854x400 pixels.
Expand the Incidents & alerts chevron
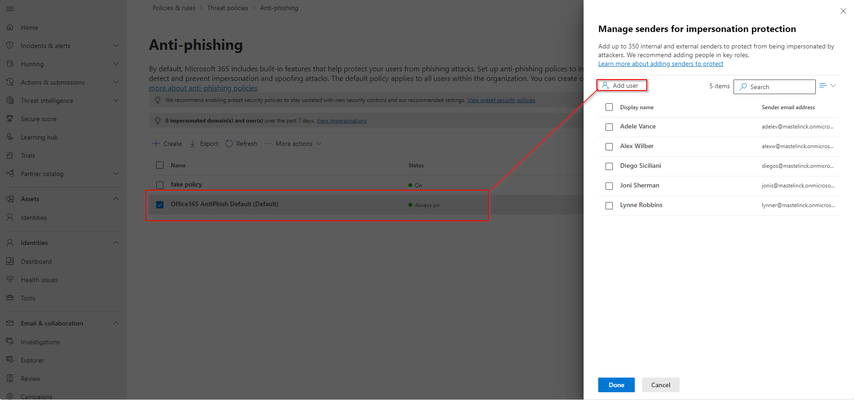click(116, 46)
